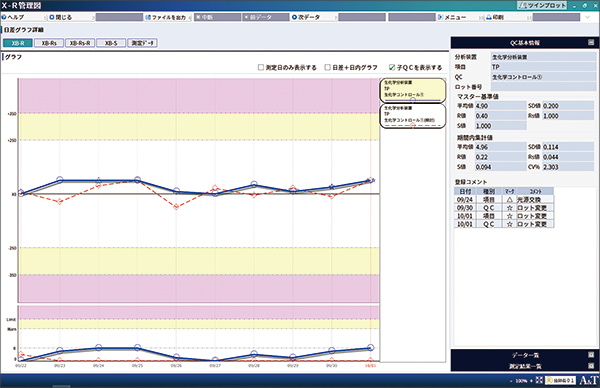Click period S値 value 0.094
The width and height of the screenshot is (600, 388).
501,167
